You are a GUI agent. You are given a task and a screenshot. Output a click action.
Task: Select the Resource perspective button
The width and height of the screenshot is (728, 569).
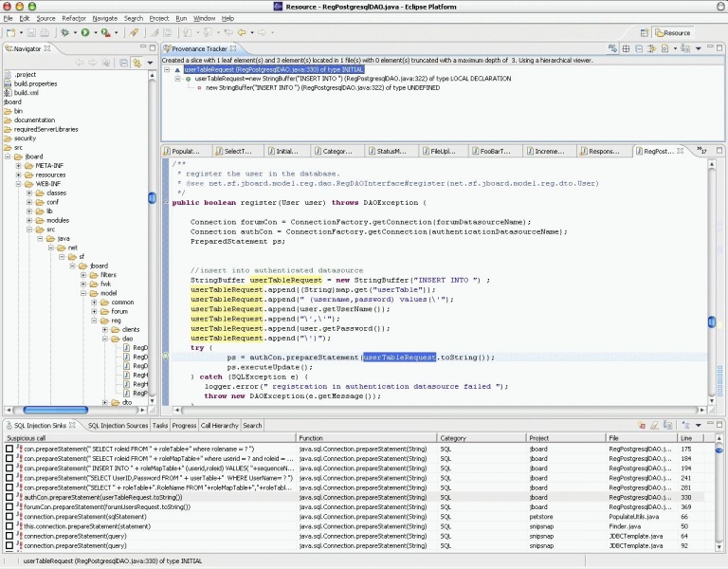pyautogui.click(x=672, y=33)
